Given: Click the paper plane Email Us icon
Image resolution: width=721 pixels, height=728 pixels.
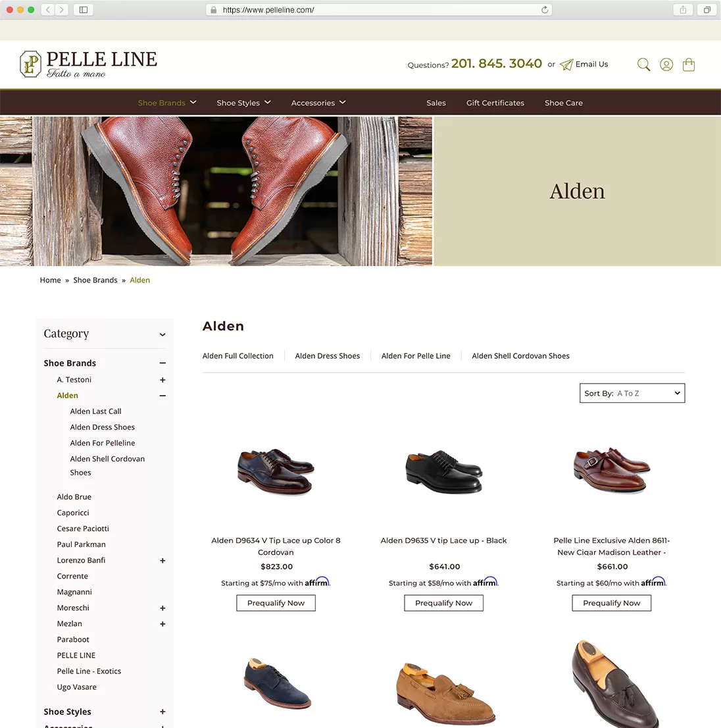Looking at the screenshot, I should click(x=566, y=65).
